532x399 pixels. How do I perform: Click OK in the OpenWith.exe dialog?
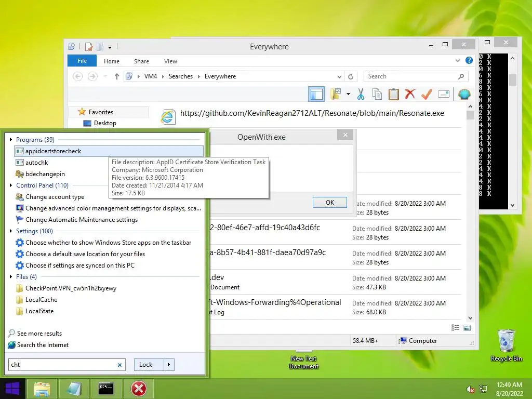click(330, 203)
